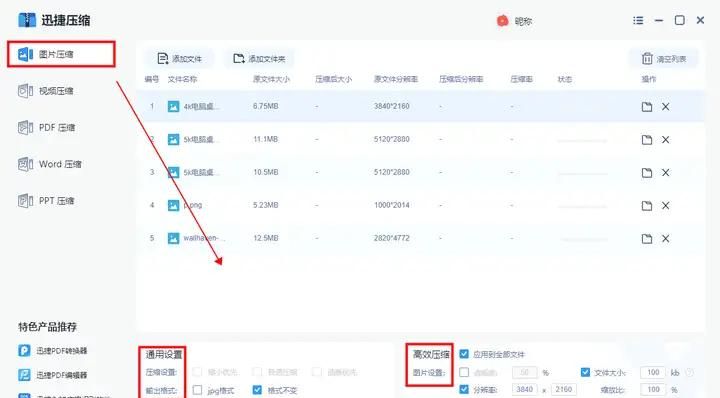This screenshot has height=398, width=720.
Task: Click the 1000*2014 resolution cell
Action: click(x=391, y=205)
